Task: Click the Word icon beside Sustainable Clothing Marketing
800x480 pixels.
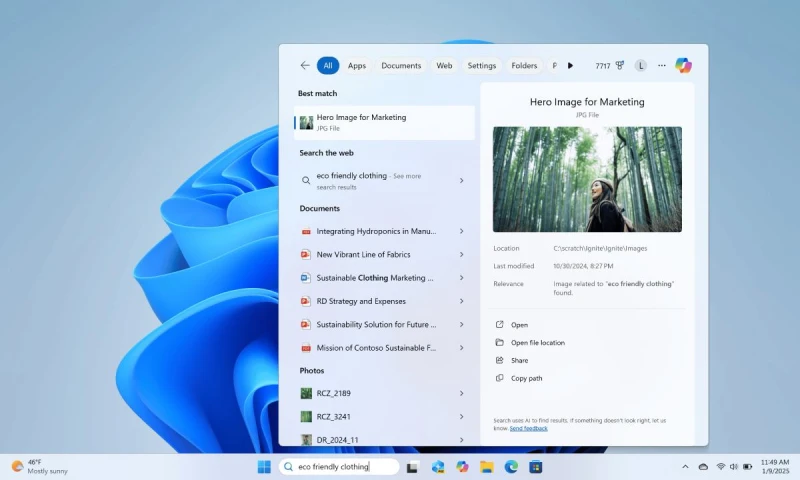Action: [306, 278]
